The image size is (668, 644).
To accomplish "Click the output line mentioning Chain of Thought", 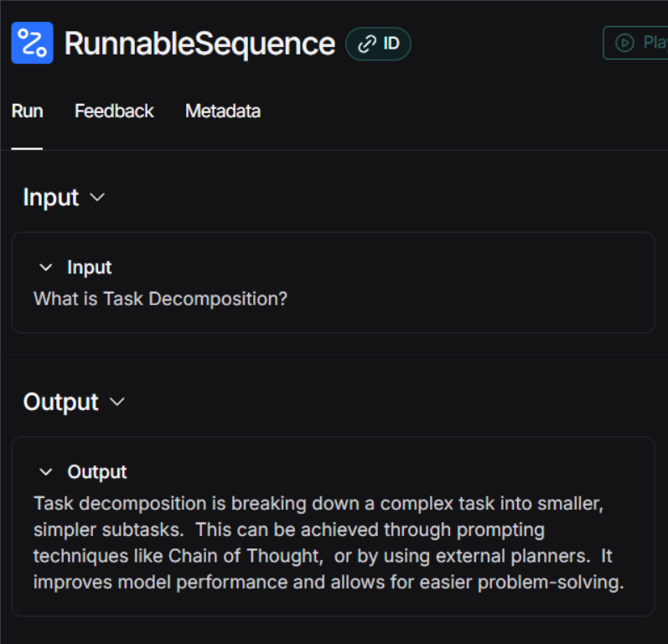I will 323,556.
